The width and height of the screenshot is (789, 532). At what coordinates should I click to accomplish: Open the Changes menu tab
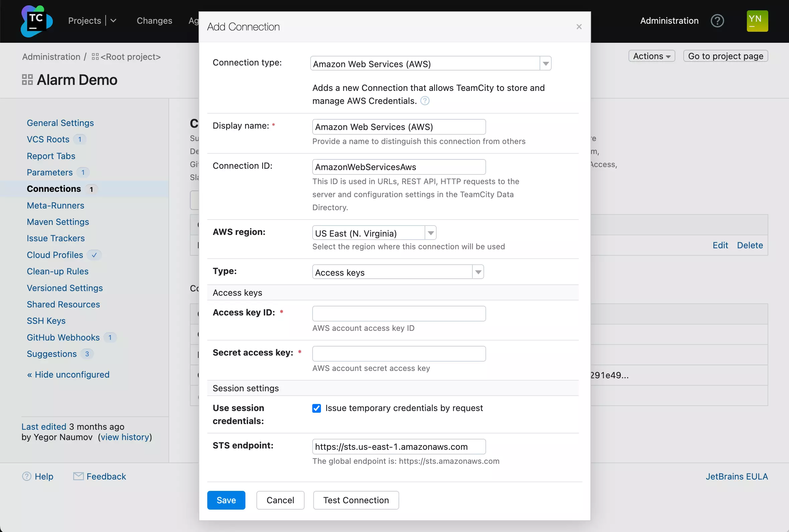tap(154, 21)
